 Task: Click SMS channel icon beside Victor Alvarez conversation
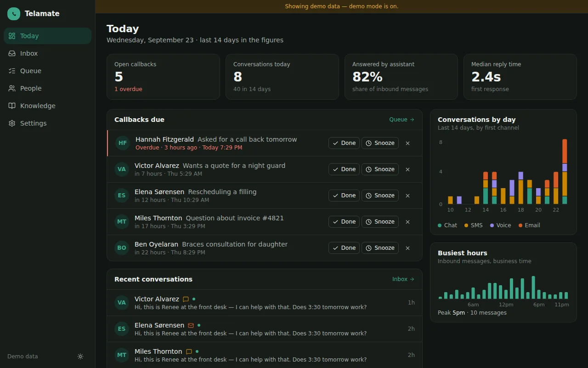(186, 299)
